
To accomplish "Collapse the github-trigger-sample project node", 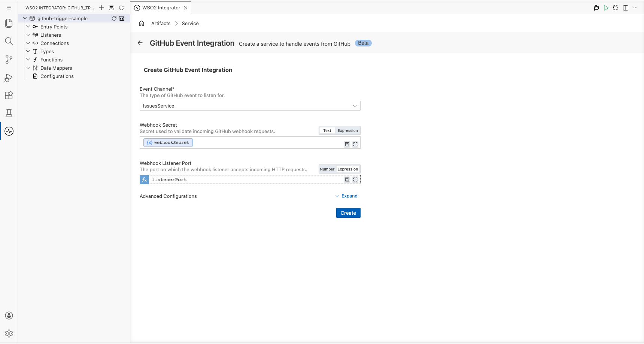I will pyautogui.click(x=25, y=18).
